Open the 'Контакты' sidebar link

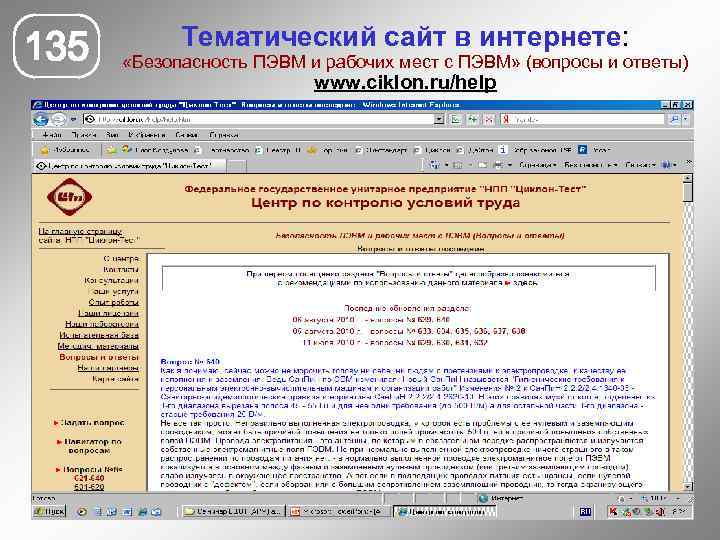pos(121,270)
